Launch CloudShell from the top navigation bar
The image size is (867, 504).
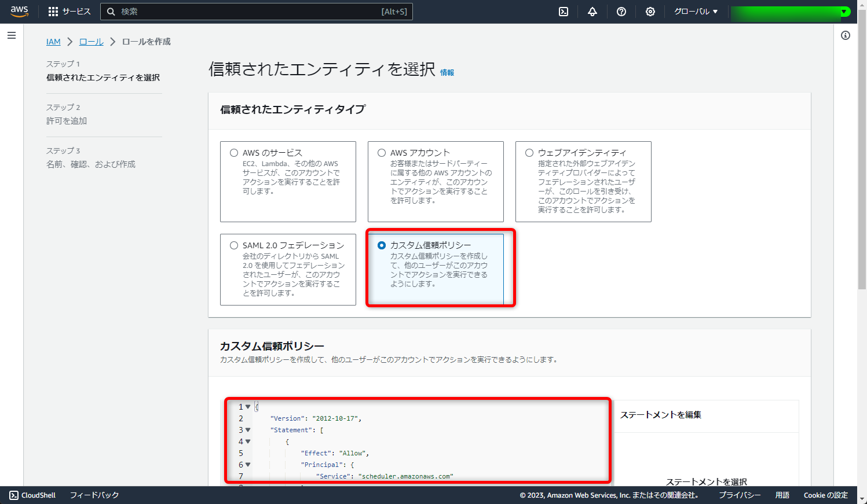tap(563, 11)
